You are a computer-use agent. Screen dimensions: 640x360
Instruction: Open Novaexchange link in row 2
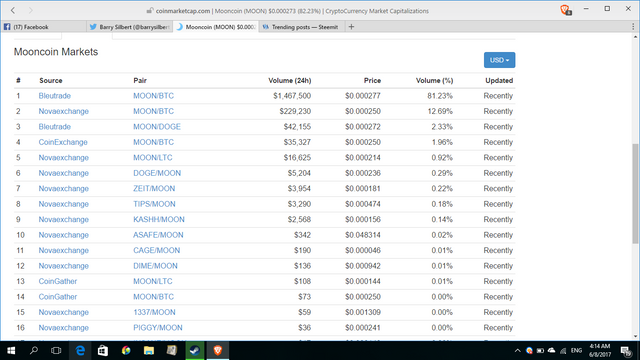pos(64,111)
